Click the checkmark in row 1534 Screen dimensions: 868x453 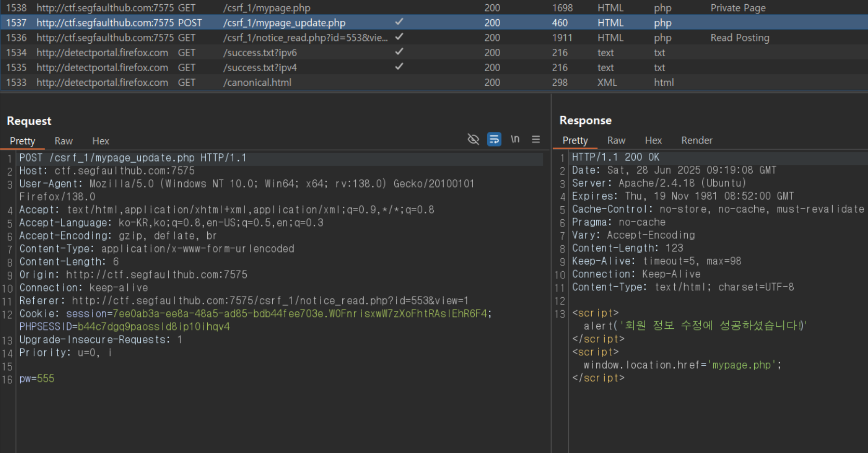point(399,51)
